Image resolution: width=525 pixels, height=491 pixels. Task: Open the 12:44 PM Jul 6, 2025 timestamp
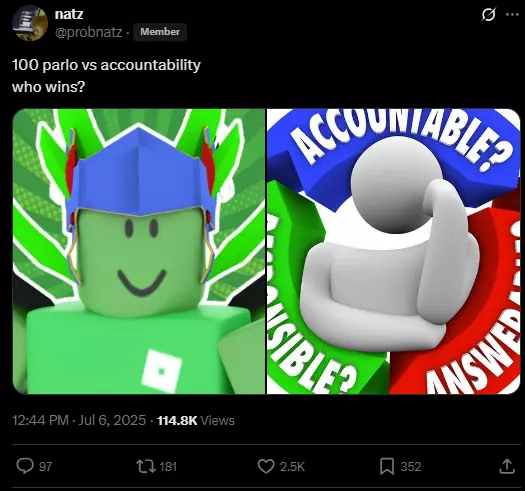click(79, 420)
